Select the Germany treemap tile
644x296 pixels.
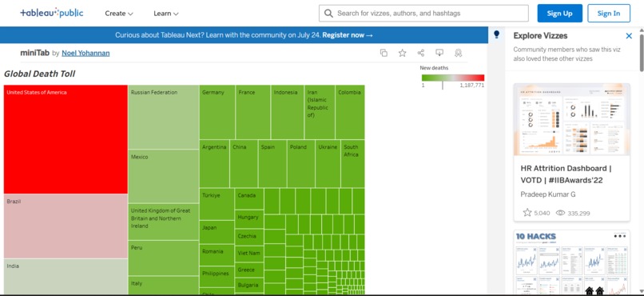pyautogui.click(x=217, y=112)
